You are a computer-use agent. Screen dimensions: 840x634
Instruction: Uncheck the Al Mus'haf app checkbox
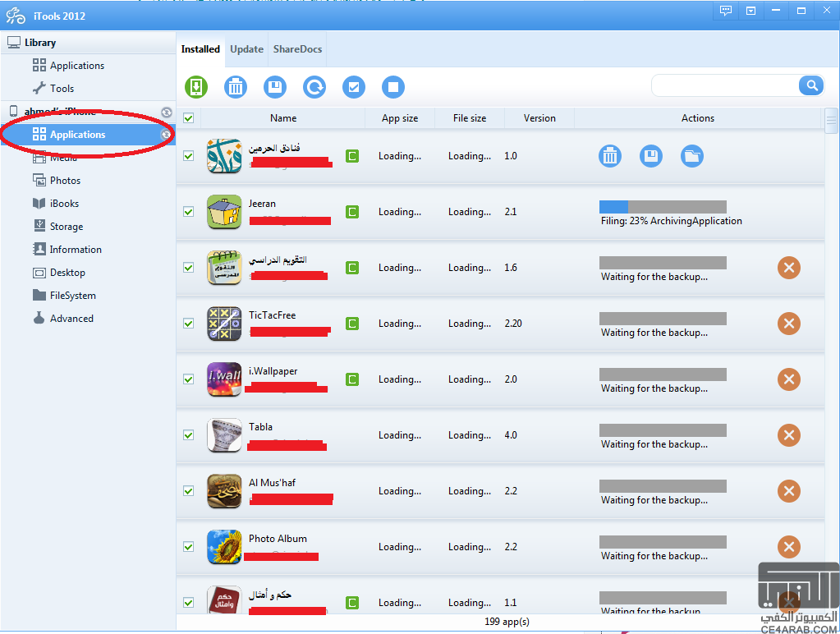pos(189,491)
